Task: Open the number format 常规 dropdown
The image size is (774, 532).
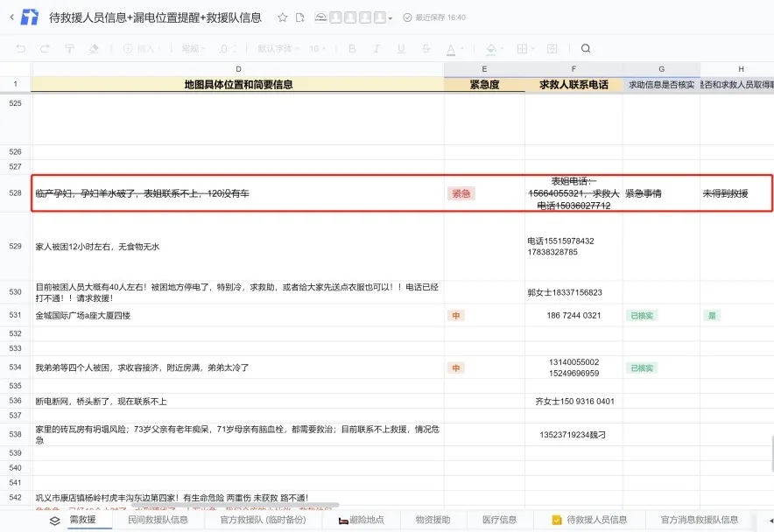Action: 193,48
